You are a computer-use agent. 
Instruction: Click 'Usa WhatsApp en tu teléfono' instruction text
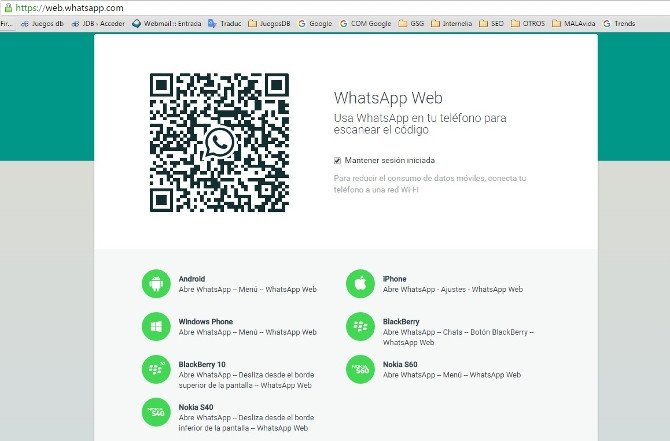[420, 123]
